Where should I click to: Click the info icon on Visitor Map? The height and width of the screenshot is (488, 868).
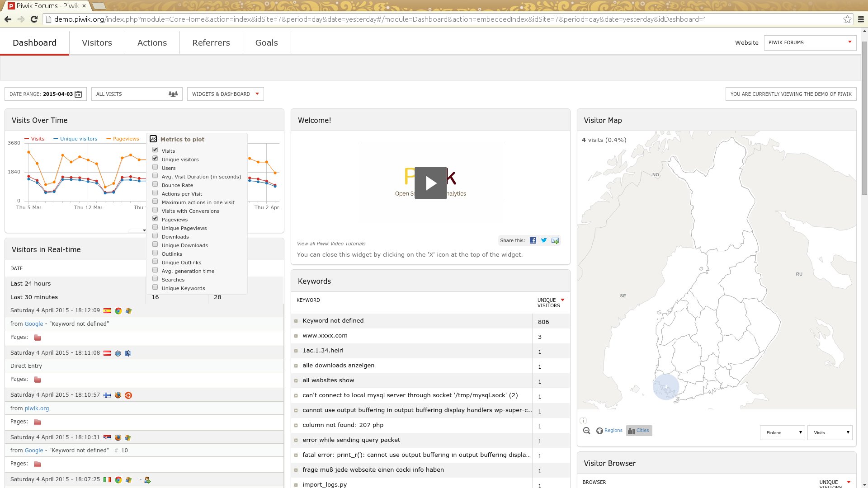point(583,420)
